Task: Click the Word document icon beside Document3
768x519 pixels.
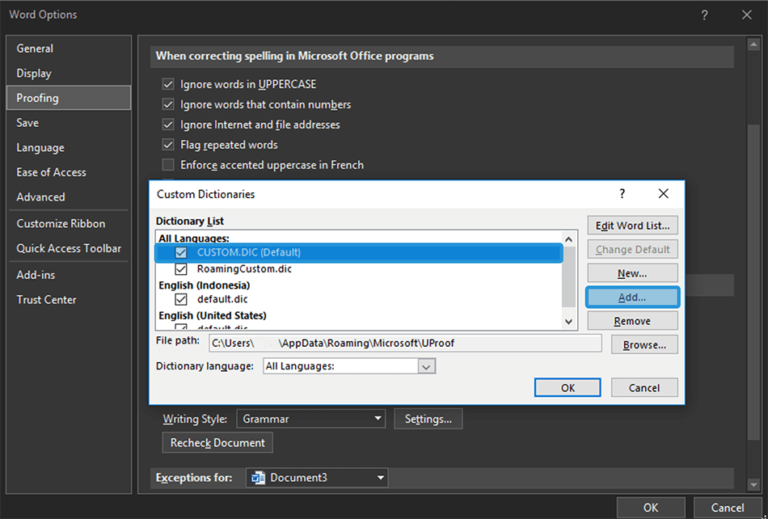Action: (258, 477)
